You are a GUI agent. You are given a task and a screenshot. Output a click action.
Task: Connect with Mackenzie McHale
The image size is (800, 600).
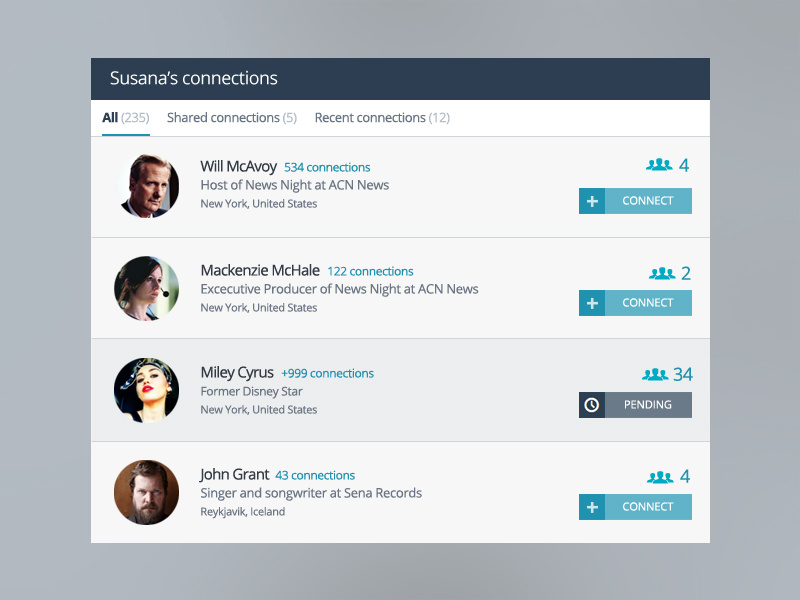coord(635,303)
